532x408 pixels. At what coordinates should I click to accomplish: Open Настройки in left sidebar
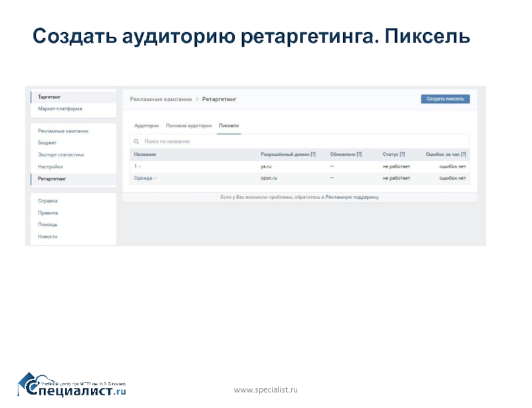click(51, 167)
